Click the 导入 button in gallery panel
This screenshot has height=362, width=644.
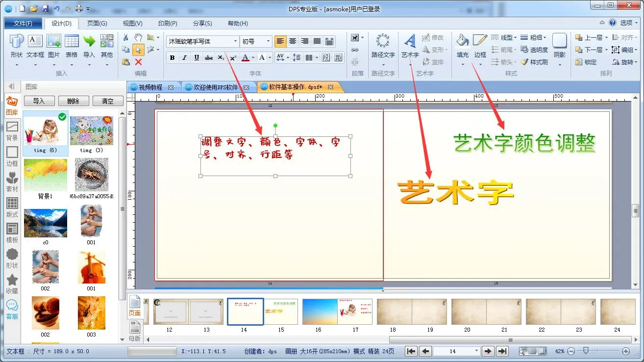39,101
